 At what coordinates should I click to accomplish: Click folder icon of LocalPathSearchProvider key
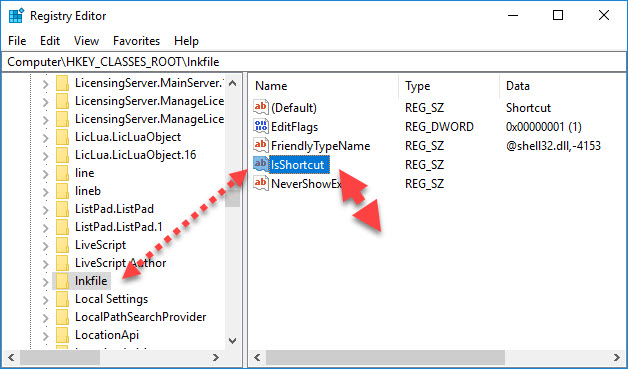(x=62, y=317)
